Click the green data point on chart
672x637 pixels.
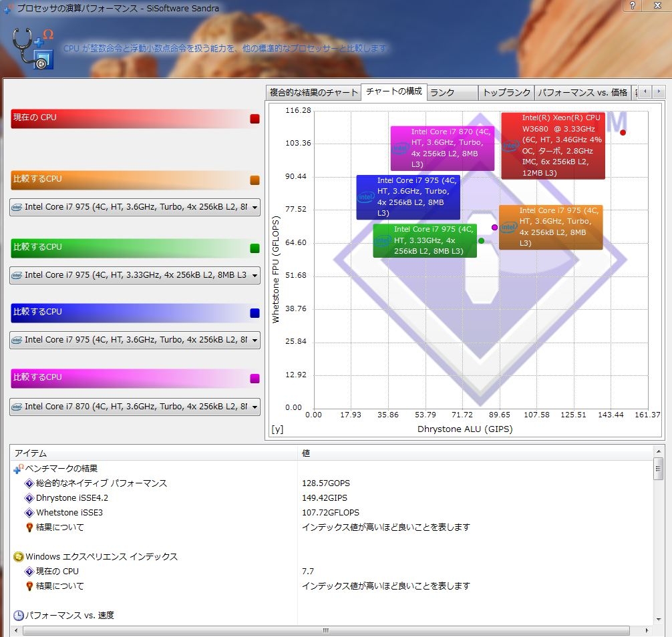tap(481, 241)
